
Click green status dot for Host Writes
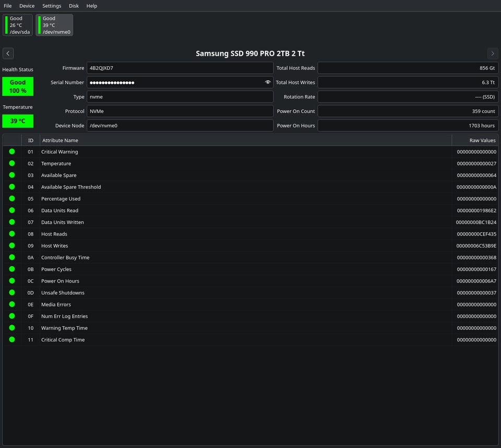click(x=12, y=245)
